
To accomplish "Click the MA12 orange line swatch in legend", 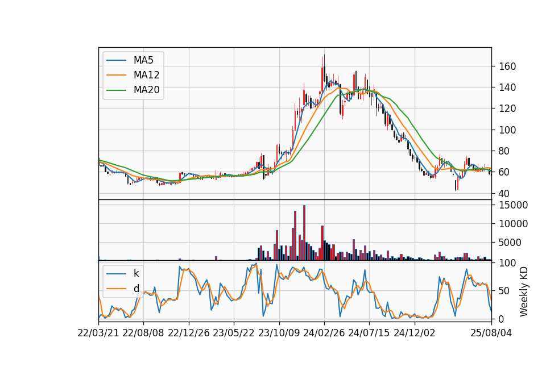I will [x=116, y=75].
